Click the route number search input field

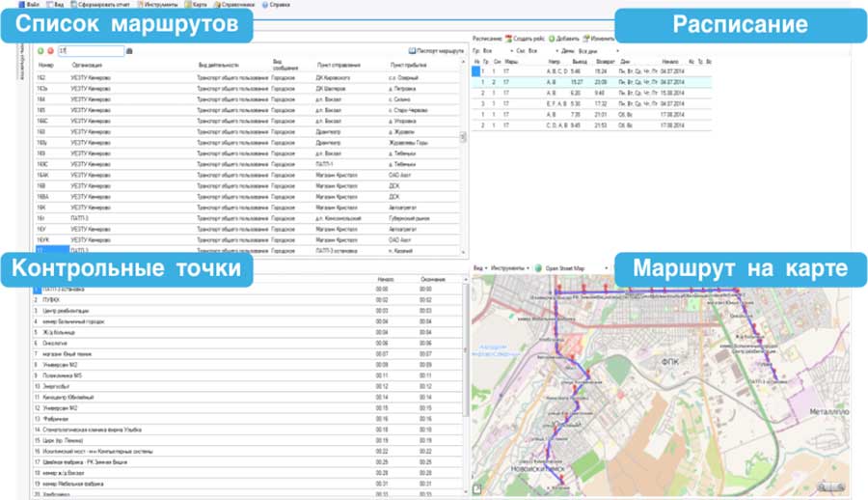(90, 50)
